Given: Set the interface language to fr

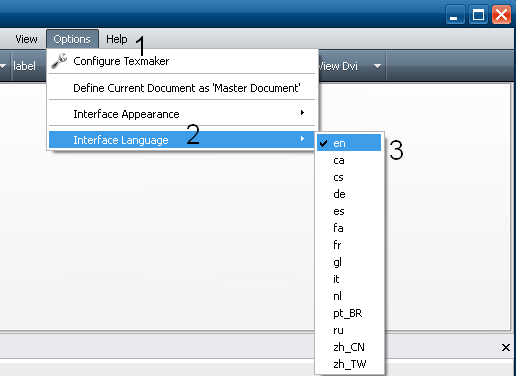Looking at the screenshot, I should pyautogui.click(x=349, y=245).
